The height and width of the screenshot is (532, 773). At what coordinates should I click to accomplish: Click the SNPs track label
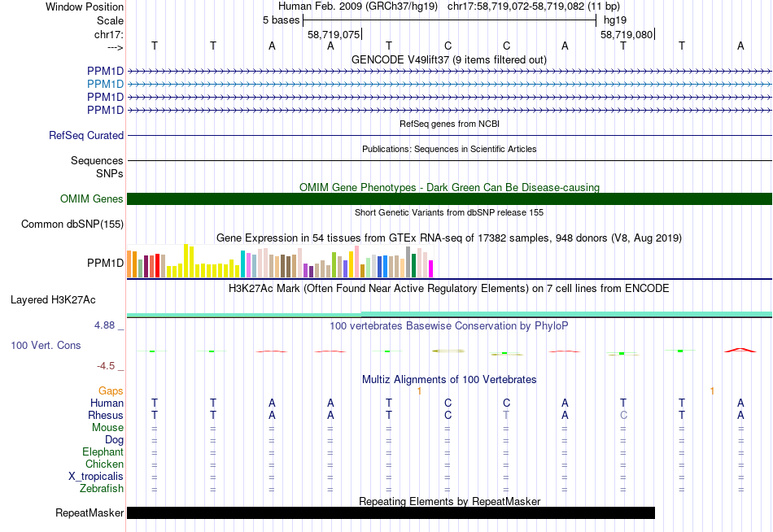coord(110,173)
